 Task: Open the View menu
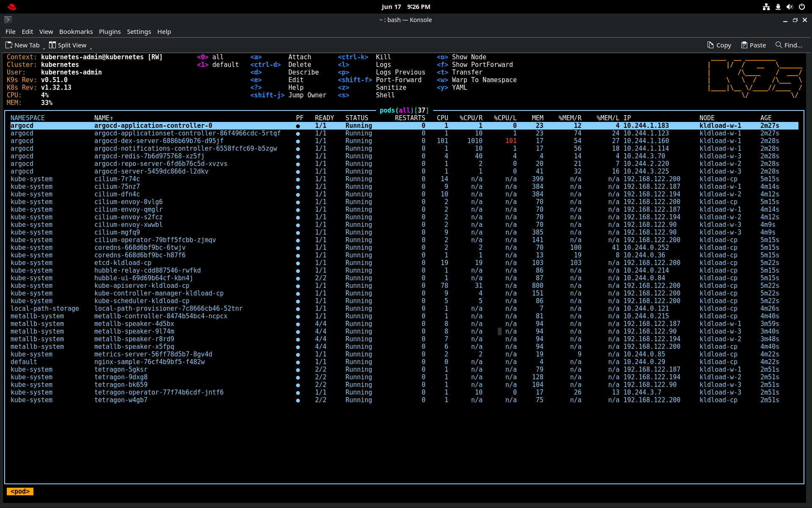[x=46, y=32]
